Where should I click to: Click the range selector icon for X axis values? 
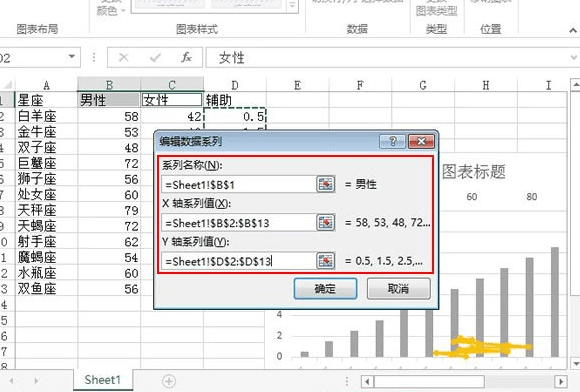(x=326, y=223)
